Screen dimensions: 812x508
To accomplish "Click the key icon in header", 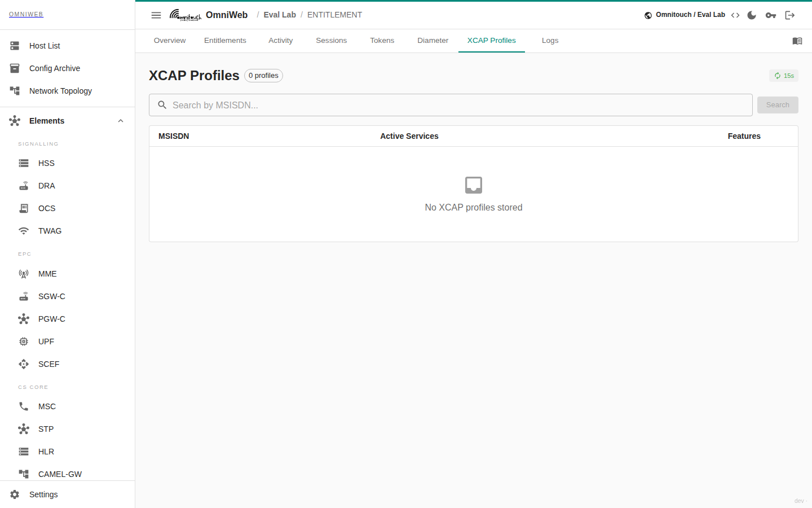I will tap(771, 15).
